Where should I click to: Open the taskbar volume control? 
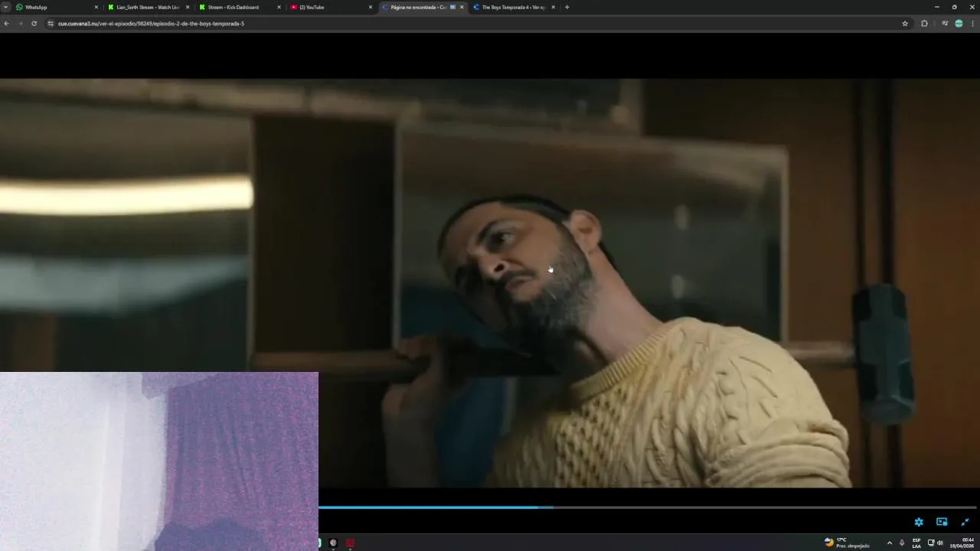[940, 543]
